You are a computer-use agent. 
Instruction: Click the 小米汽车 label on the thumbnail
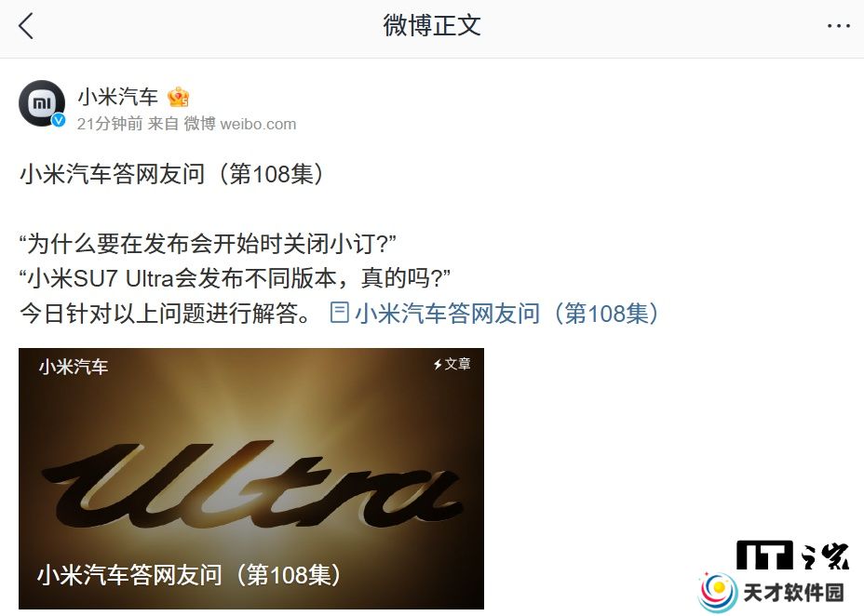tap(74, 367)
